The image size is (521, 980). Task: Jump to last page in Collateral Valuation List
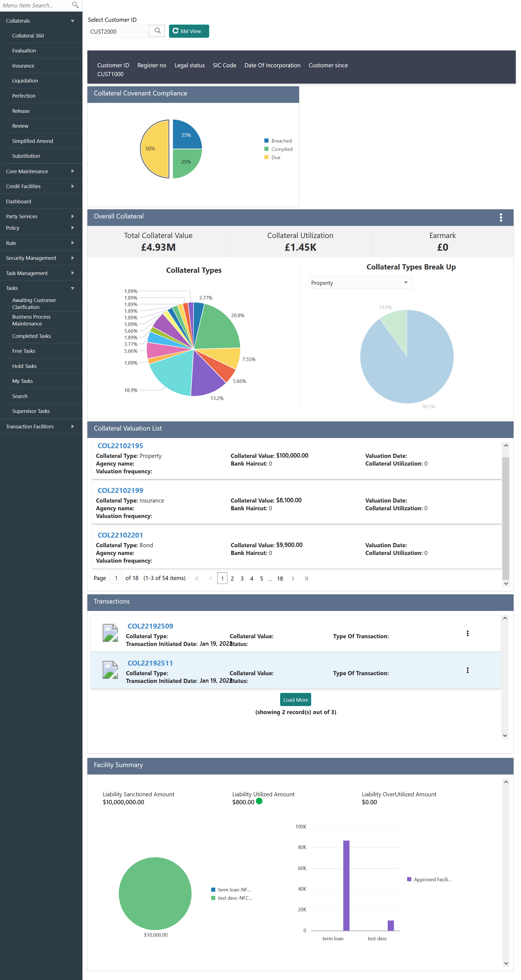306,578
